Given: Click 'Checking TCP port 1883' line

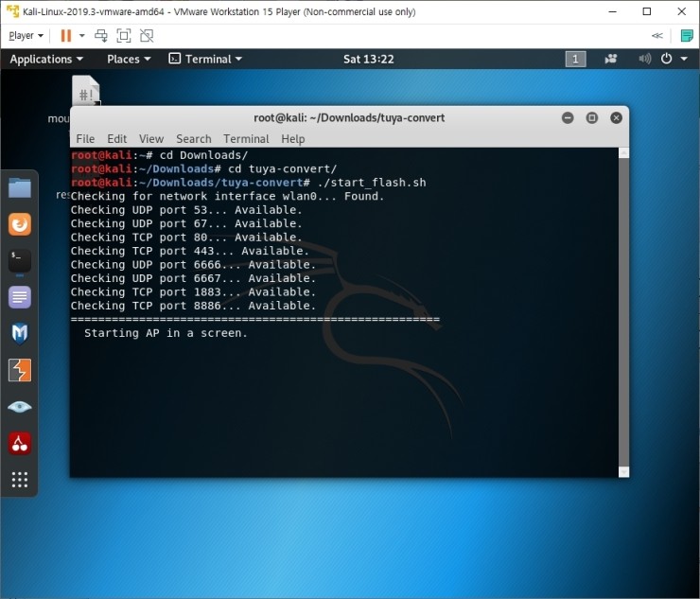Looking at the screenshot, I should click(193, 292).
